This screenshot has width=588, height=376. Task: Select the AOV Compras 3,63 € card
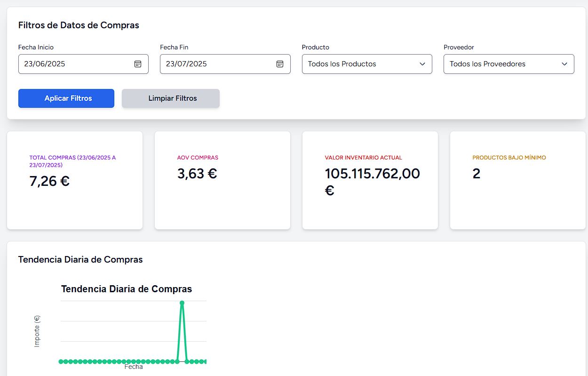point(222,180)
